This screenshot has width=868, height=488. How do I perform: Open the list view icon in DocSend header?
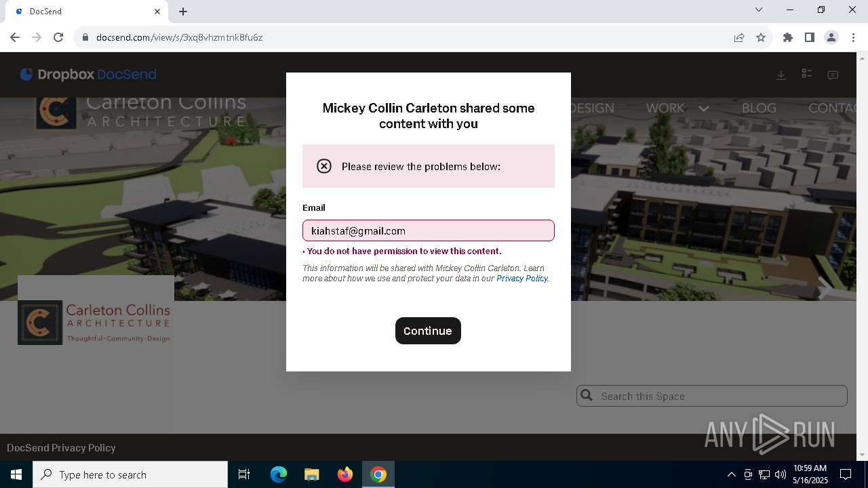[807, 74]
